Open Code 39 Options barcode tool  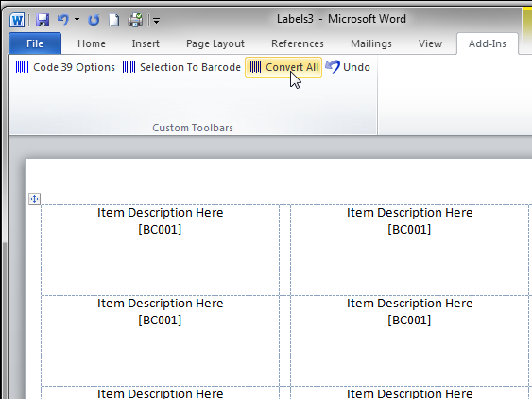pyautogui.click(x=65, y=67)
